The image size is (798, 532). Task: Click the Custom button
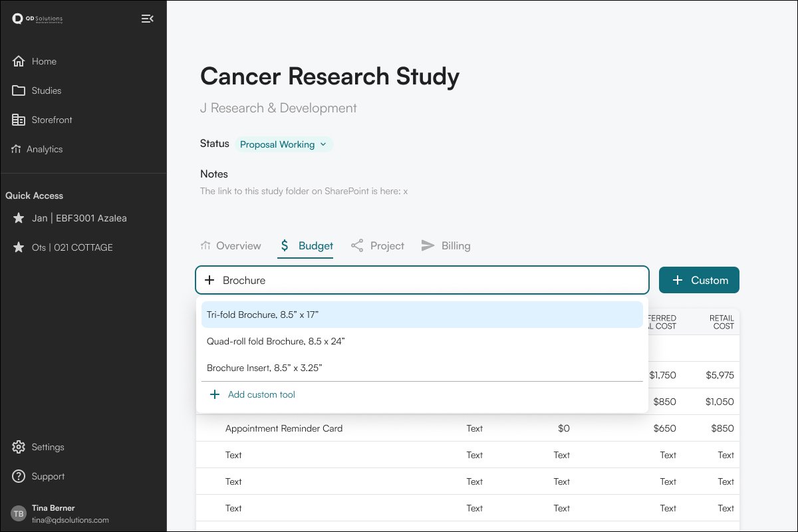pyautogui.click(x=699, y=280)
